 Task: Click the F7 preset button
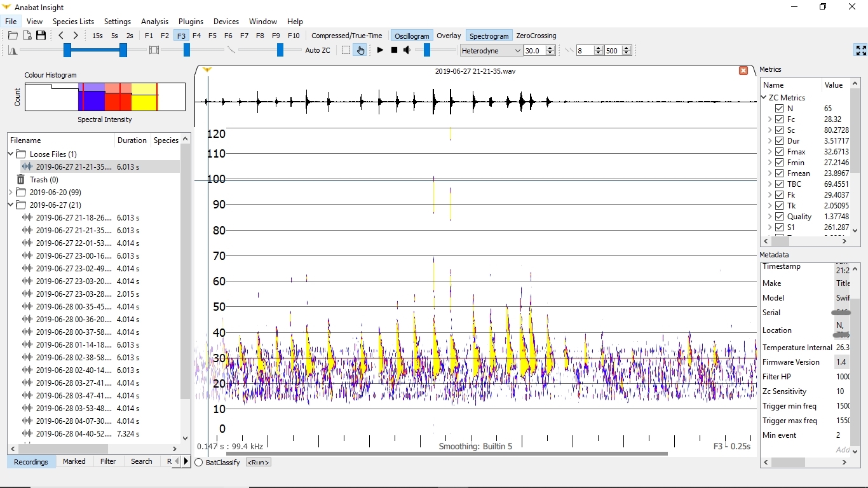[x=244, y=36]
